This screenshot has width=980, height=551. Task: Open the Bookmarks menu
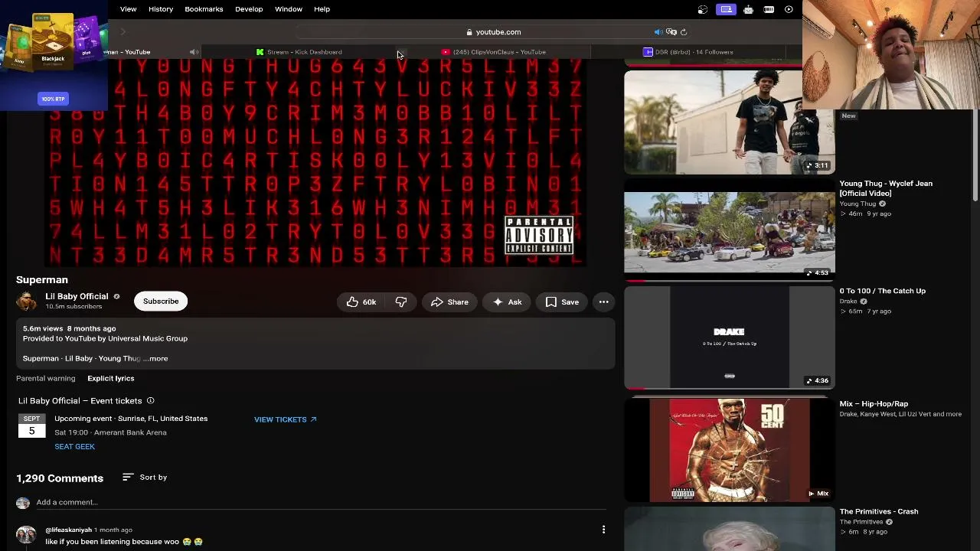pyautogui.click(x=204, y=9)
